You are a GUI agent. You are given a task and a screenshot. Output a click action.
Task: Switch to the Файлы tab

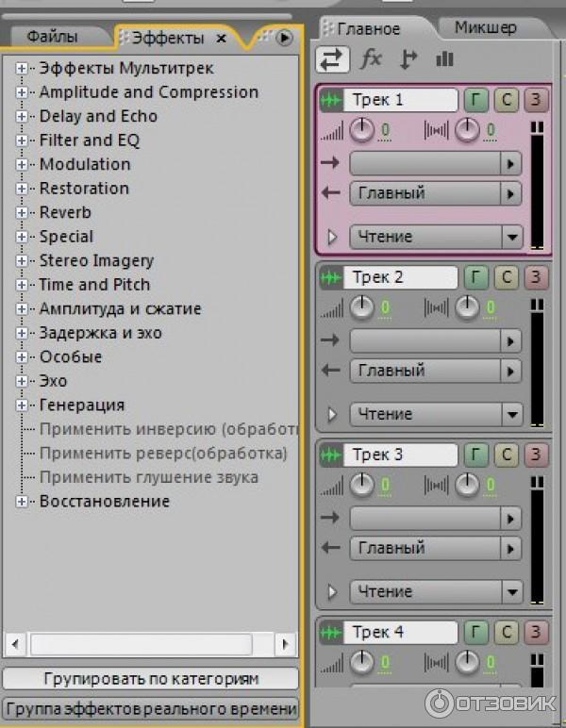pos(53,38)
